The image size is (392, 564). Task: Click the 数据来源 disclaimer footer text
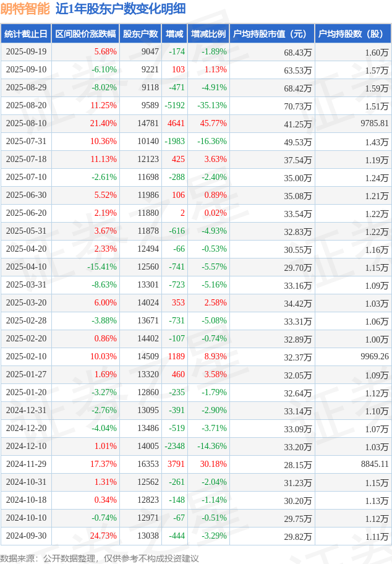pos(100,558)
